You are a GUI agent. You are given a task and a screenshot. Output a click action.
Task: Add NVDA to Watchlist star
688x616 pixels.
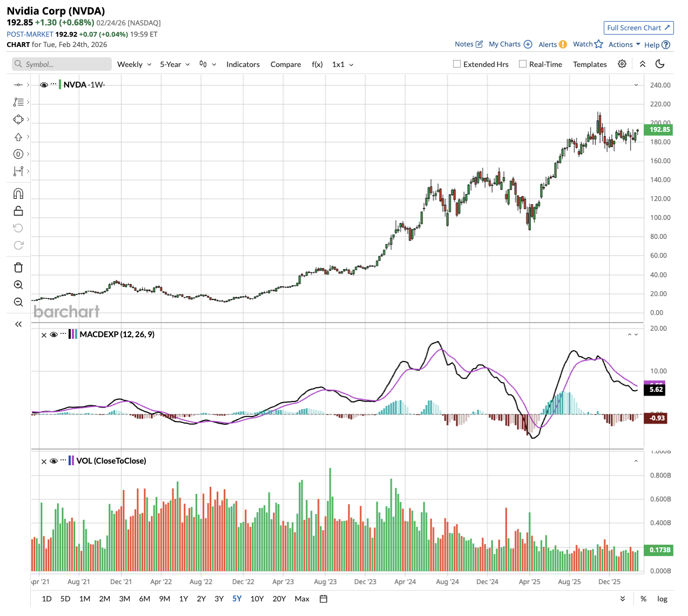point(598,44)
